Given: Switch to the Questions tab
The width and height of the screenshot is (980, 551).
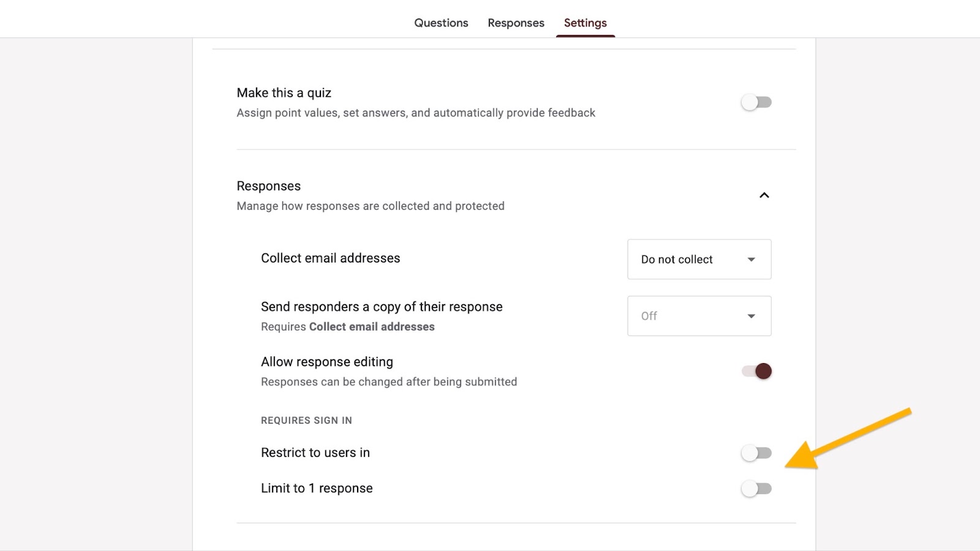Looking at the screenshot, I should pos(441,23).
